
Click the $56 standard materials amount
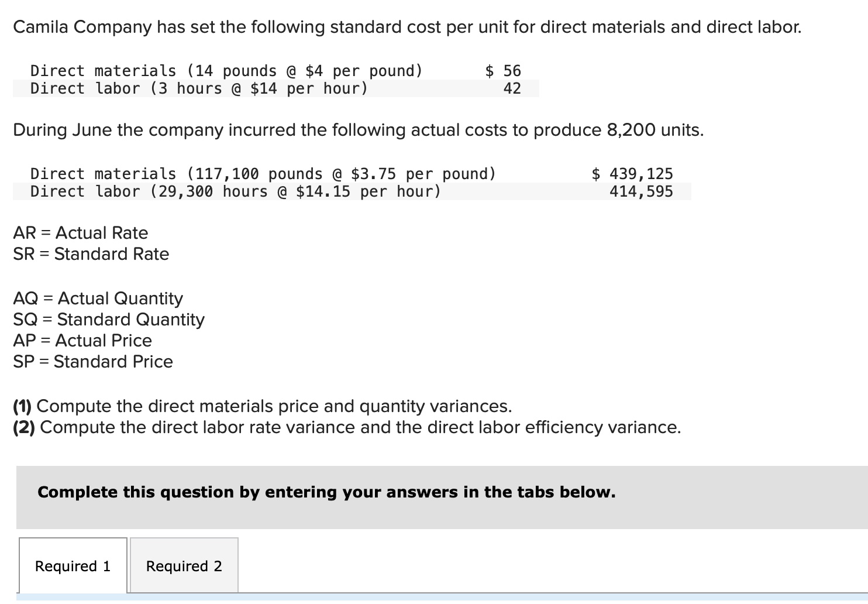(503, 70)
